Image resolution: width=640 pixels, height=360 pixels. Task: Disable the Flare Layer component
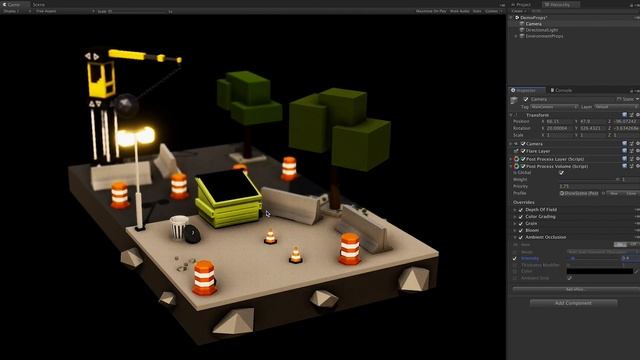[x=523, y=151]
